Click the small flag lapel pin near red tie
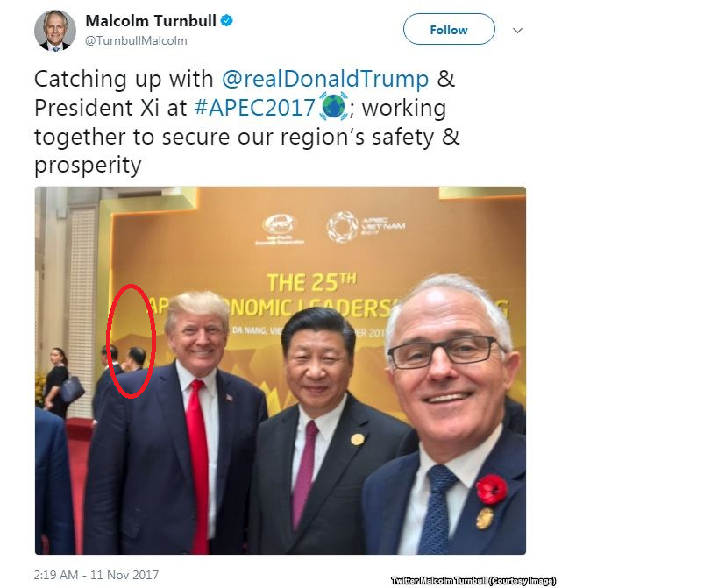Viewport: 718px width, 588px height. tap(229, 398)
